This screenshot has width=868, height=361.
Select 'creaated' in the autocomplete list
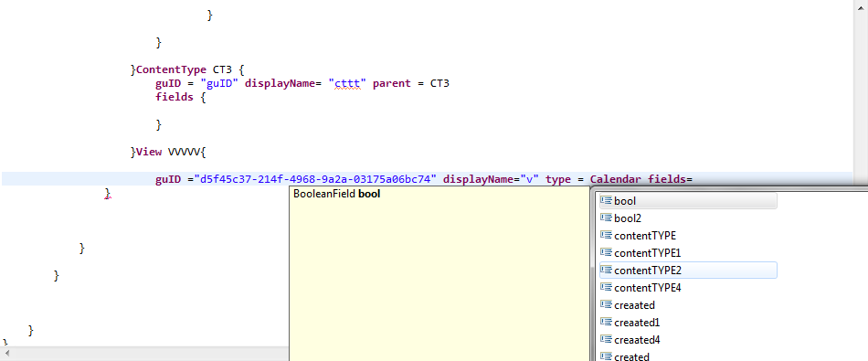(x=688, y=305)
